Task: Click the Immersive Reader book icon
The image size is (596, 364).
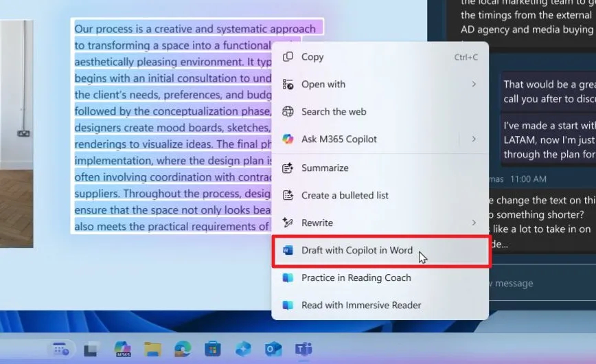Action: tap(288, 306)
